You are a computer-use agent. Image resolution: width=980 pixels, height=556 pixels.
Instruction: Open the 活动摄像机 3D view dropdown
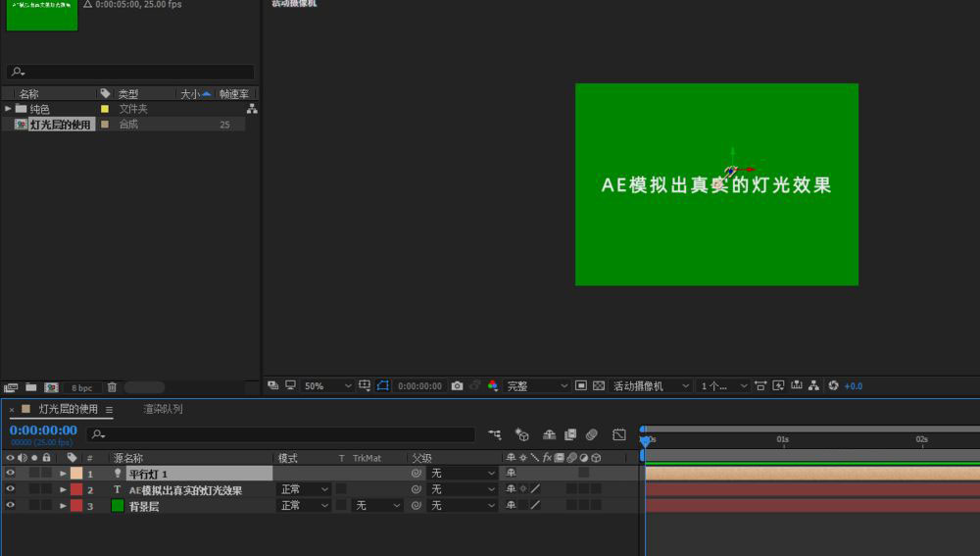coord(650,386)
